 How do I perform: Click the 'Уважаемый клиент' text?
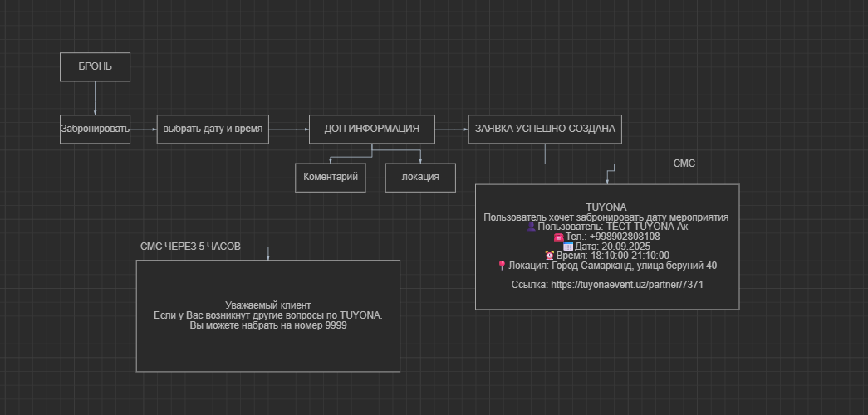click(x=268, y=305)
